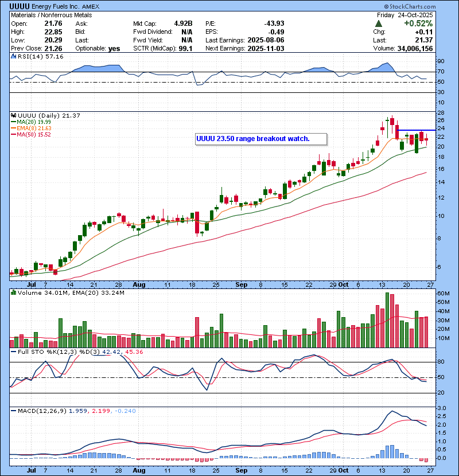Click the SCTR (MidCap) value 99.1

coord(185,49)
